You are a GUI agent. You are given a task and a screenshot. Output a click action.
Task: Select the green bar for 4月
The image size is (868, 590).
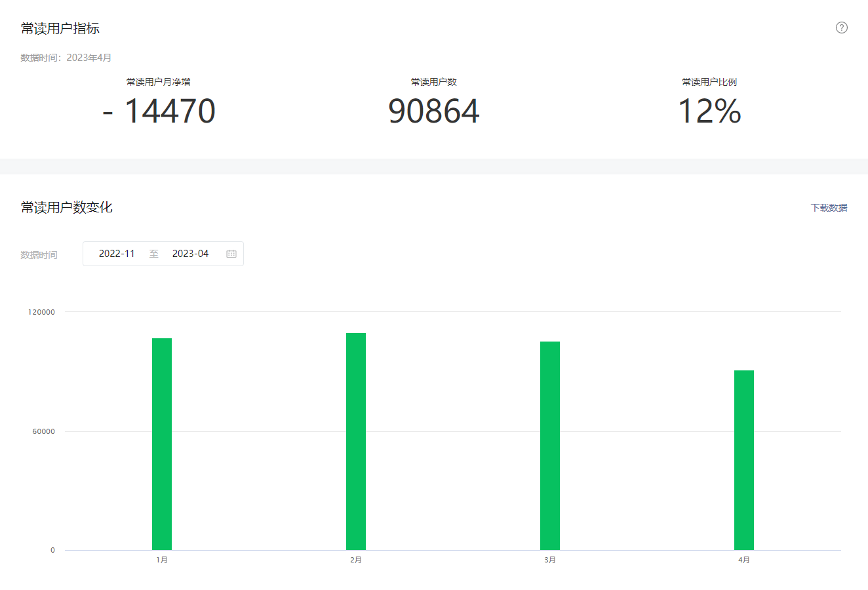744,460
